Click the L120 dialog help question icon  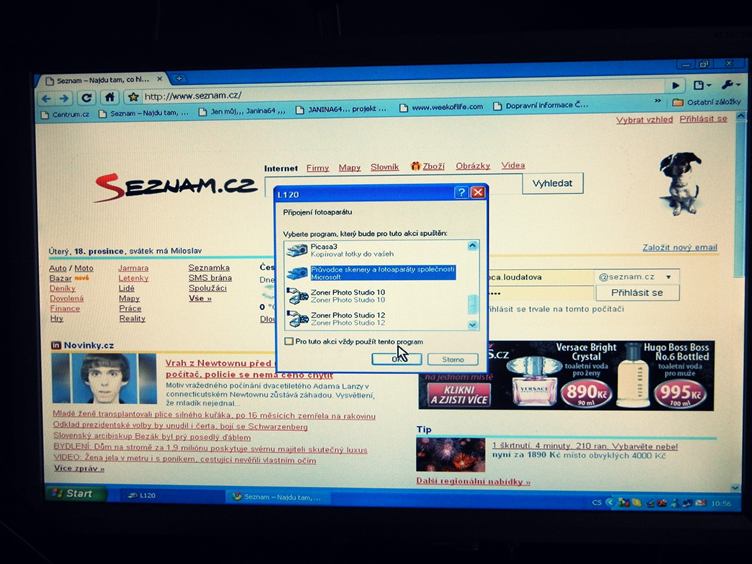pyautogui.click(x=461, y=192)
